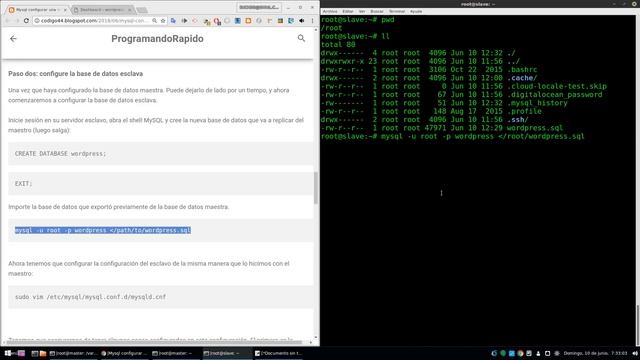The height and width of the screenshot is (360, 640).
Task: Click the blue book extension icon
Action: pyautogui.click(x=238, y=20)
